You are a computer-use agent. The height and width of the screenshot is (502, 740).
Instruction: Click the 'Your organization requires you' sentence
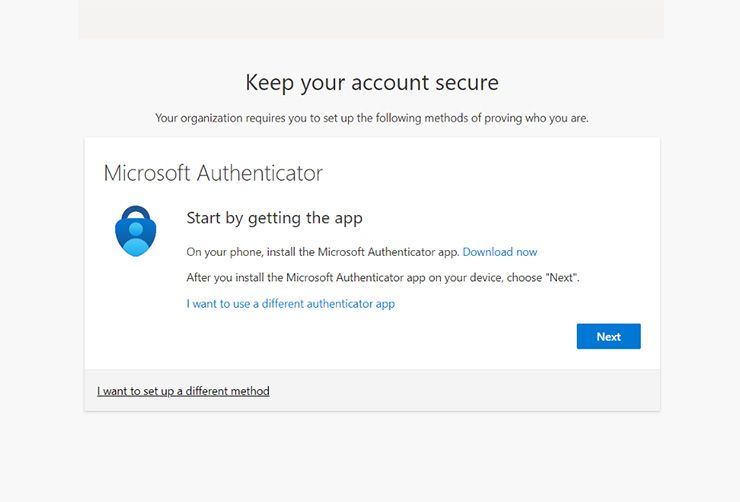372,118
